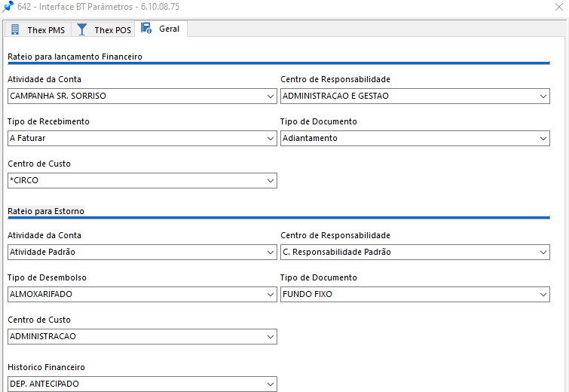Expand the CAMPANHA SR. SORRISO dropdown
569x392 pixels.
click(271, 96)
